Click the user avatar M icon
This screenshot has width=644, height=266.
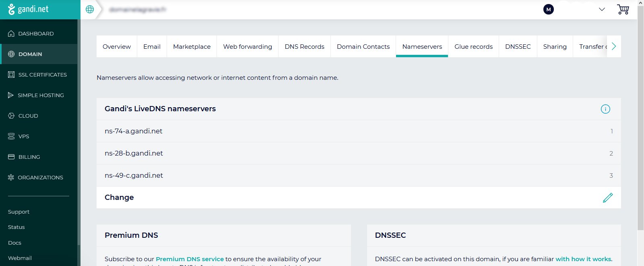pos(548,9)
